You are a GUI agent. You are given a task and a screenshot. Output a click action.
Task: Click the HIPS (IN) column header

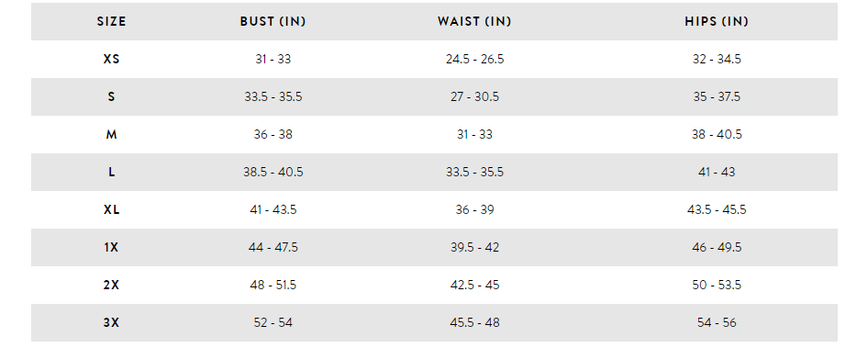[717, 22]
